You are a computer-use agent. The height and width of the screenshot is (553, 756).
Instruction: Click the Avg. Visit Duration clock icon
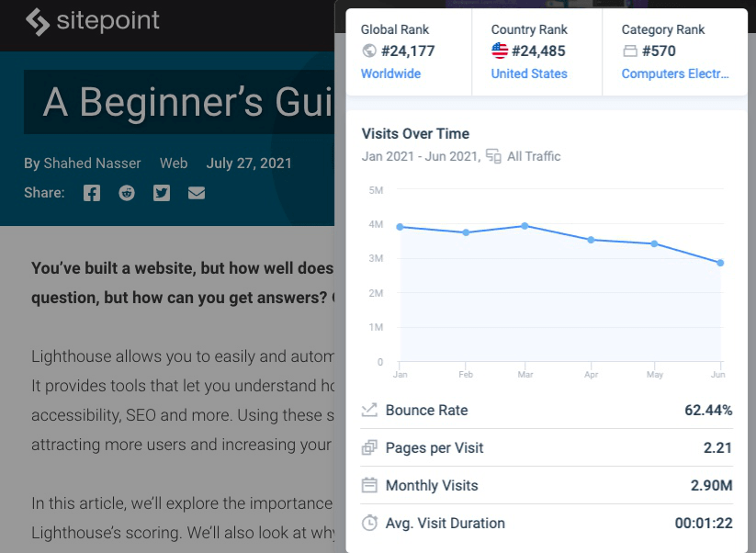click(369, 524)
